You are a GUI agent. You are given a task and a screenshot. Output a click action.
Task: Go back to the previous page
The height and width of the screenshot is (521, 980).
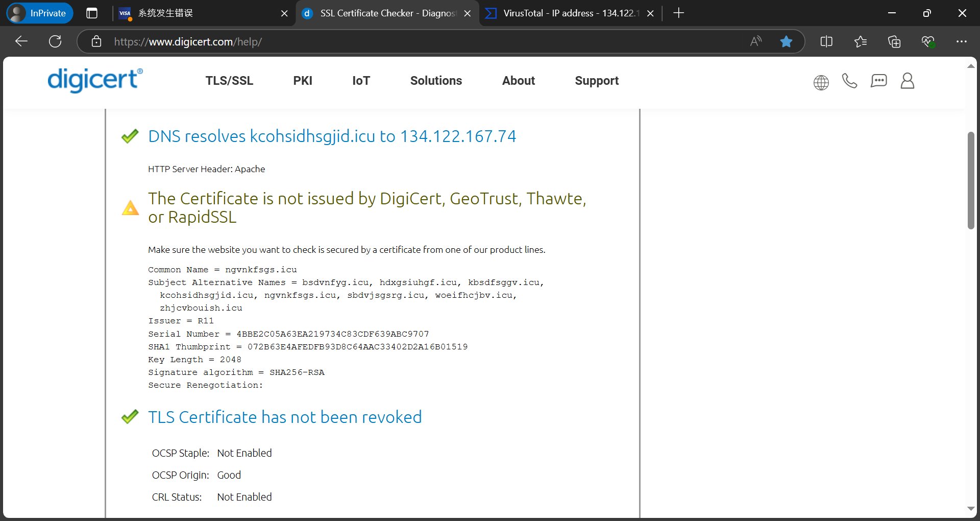(21, 41)
